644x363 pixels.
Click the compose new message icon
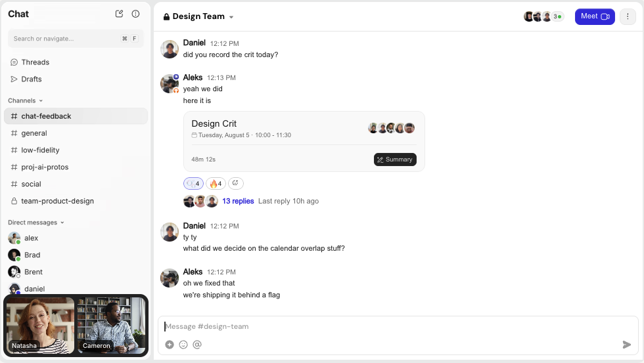pyautogui.click(x=119, y=14)
